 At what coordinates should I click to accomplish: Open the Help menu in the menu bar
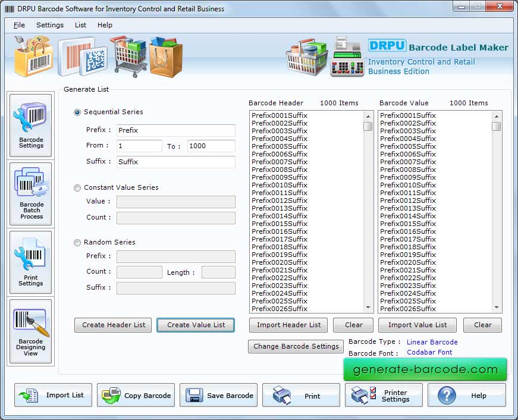pos(105,25)
